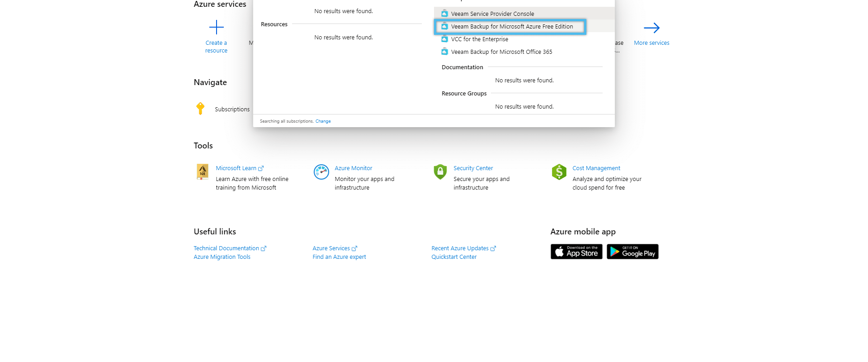
Task: Click the Azure Services external link icon
Action: (x=354, y=248)
